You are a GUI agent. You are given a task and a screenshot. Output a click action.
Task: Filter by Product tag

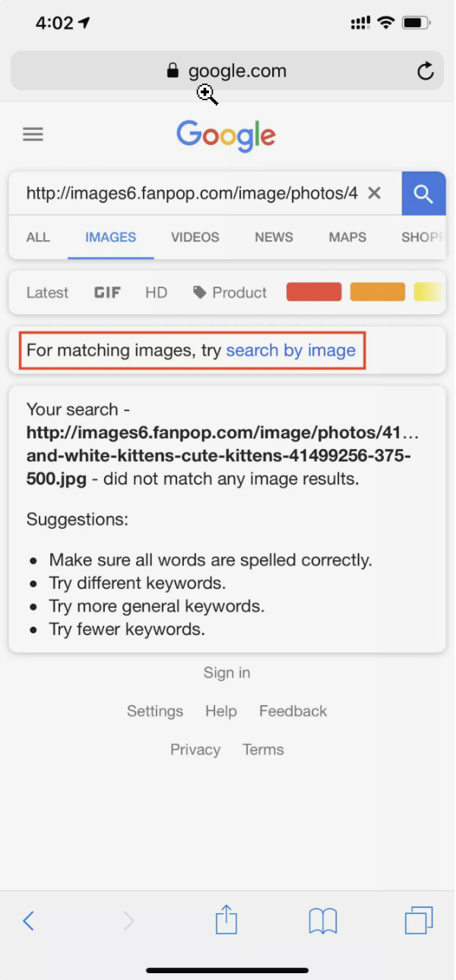coord(230,292)
